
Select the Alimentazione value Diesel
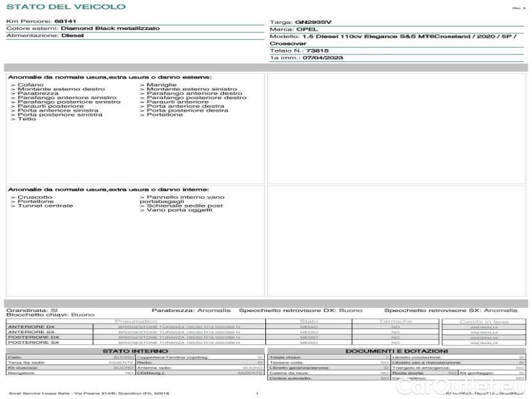pos(72,36)
